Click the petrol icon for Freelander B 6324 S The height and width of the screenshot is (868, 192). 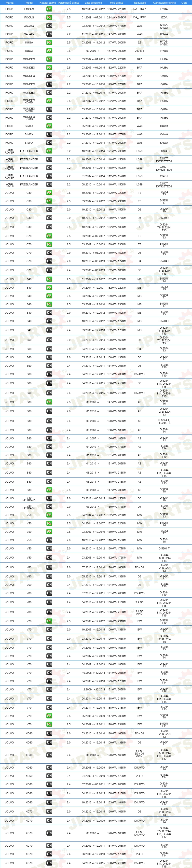49,151
